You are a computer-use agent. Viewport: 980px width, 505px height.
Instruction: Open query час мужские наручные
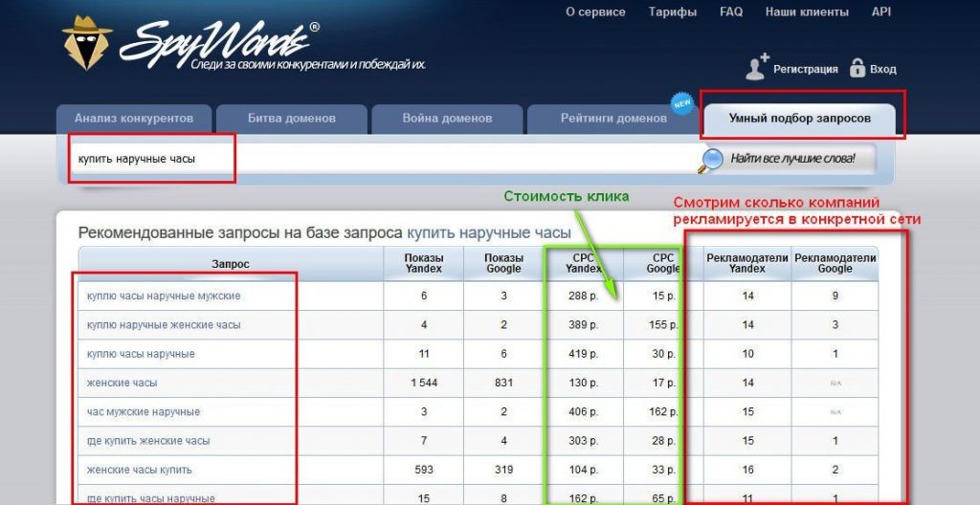(144, 412)
